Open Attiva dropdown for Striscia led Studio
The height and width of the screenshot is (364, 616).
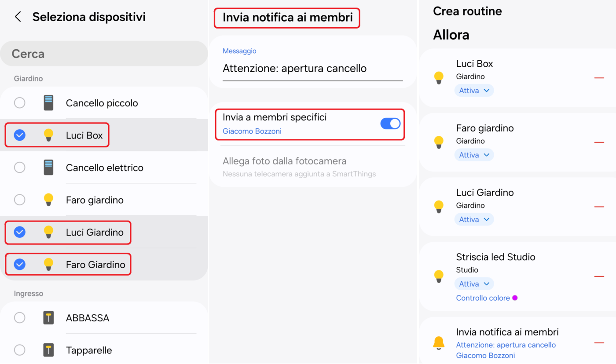pyautogui.click(x=474, y=284)
